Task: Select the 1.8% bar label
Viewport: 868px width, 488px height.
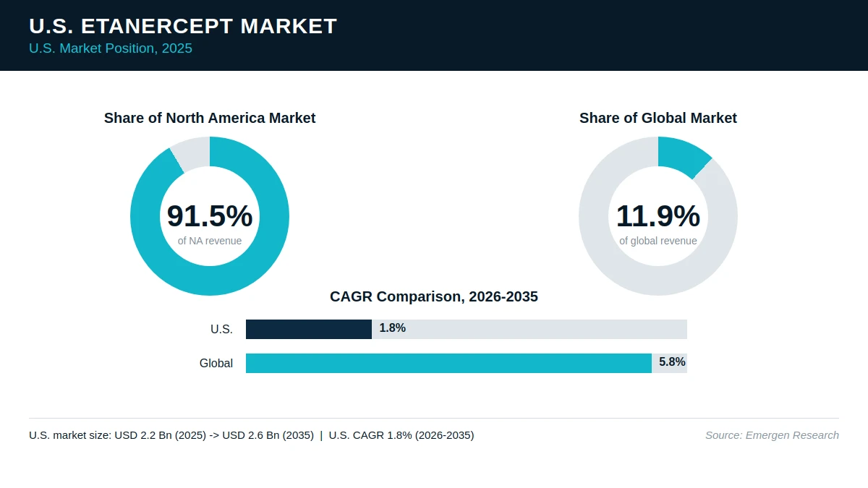Action: tap(393, 328)
